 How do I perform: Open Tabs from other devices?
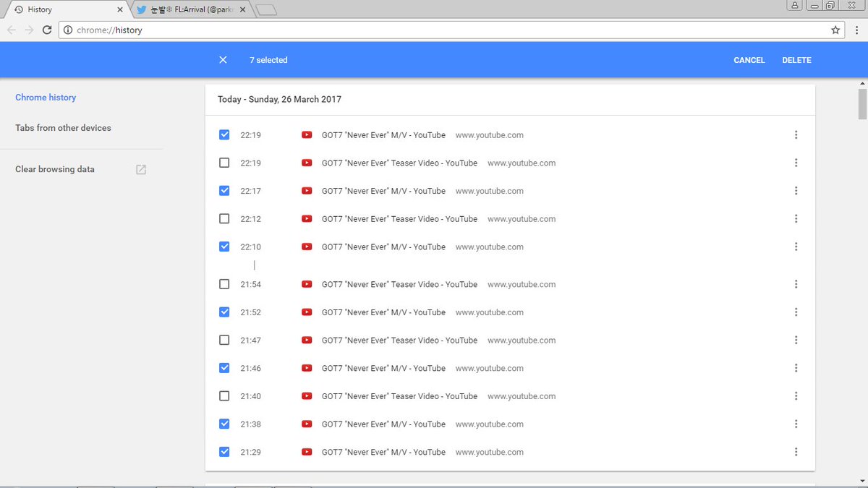(x=63, y=128)
